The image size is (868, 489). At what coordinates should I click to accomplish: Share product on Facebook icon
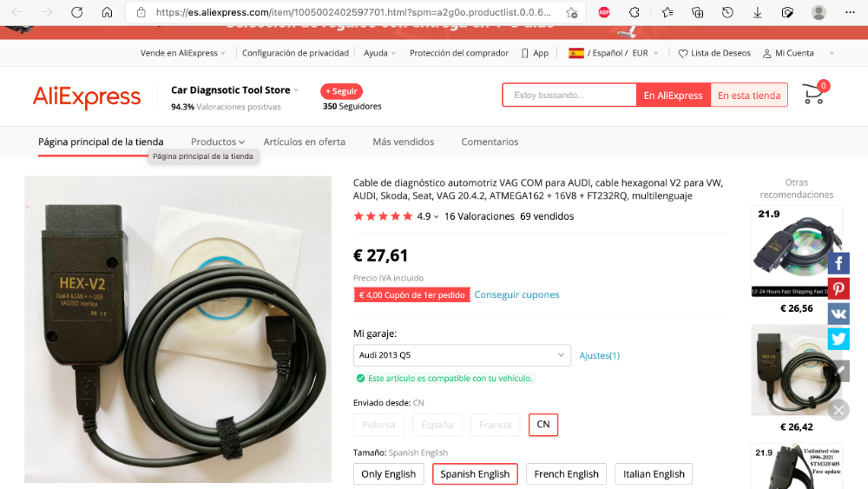pos(838,263)
